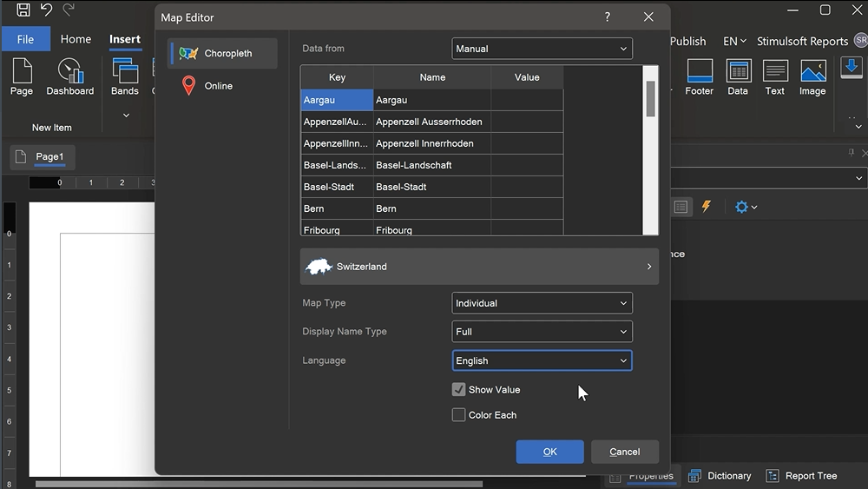Click the lightning bolt events icon
The width and height of the screenshot is (868, 489).
(706, 207)
